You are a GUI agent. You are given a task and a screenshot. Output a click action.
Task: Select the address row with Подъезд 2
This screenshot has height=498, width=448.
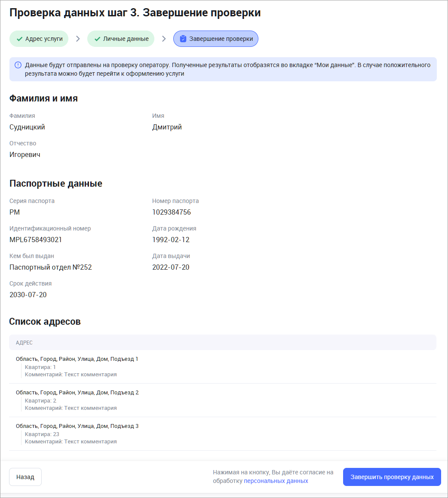click(x=77, y=392)
